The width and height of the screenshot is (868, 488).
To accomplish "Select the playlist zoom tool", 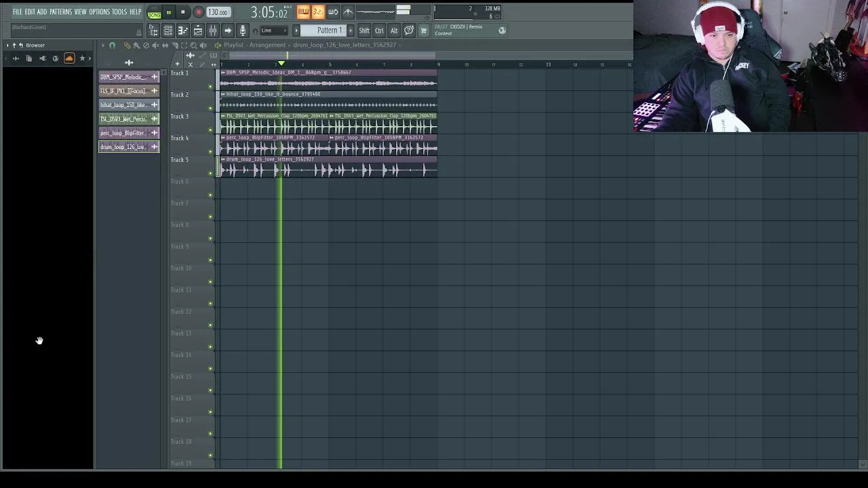I will pos(193,45).
